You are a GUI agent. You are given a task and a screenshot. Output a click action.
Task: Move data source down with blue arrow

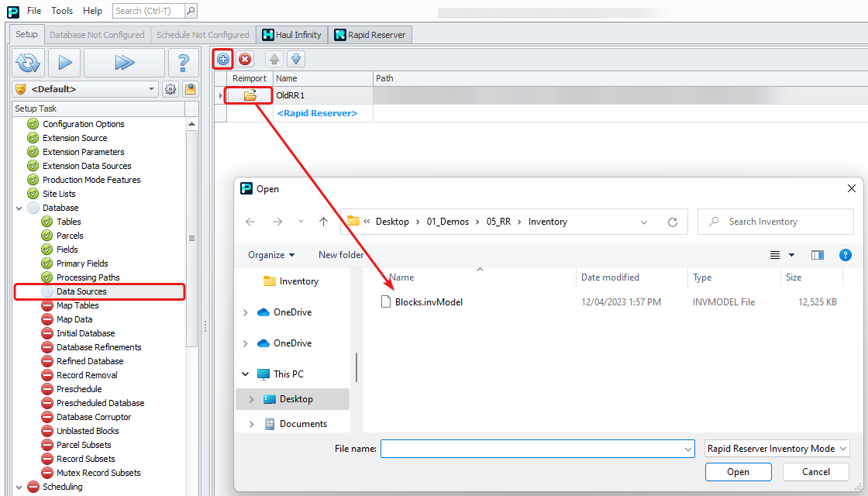click(x=296, y=59)
